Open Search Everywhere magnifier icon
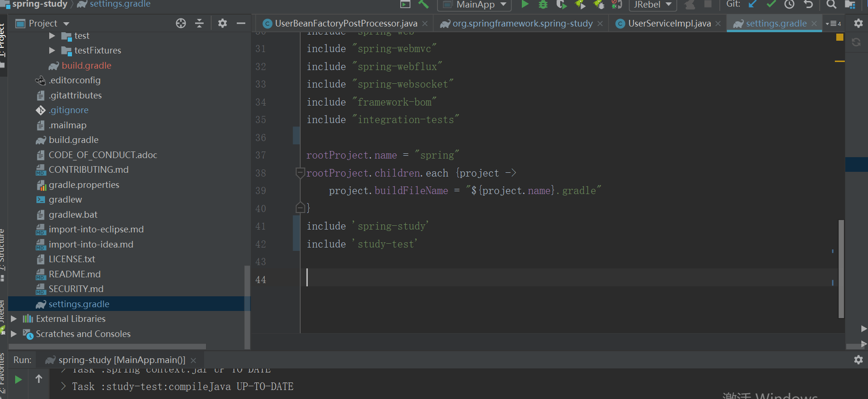This screenshot has width=868, height=399. pos(831,4)
